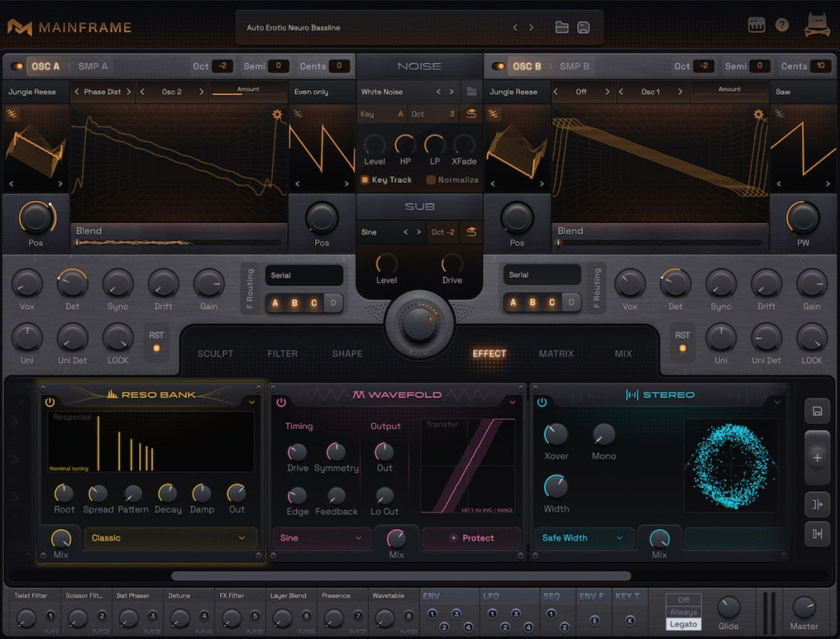The width and height of the screenshot is (840, 639).
Task: Click filter routing button A on the left
Action: (x=276, y=304)
